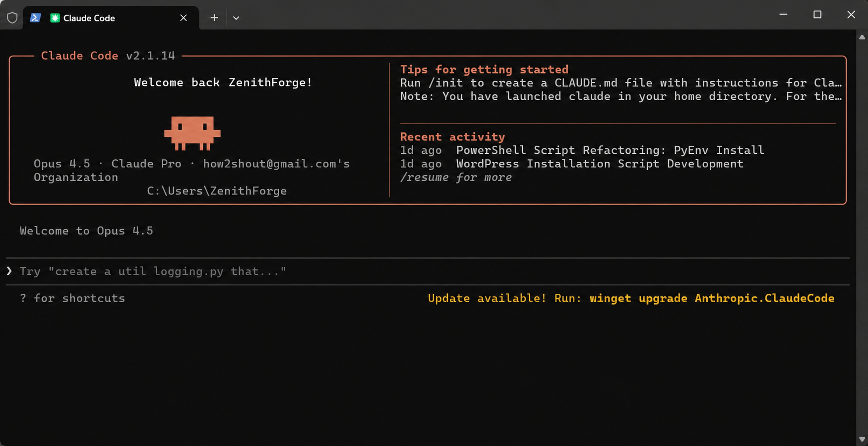Click the prompt input line
The height and width of the screenshot is (446, 868).
tap(428, 271)
